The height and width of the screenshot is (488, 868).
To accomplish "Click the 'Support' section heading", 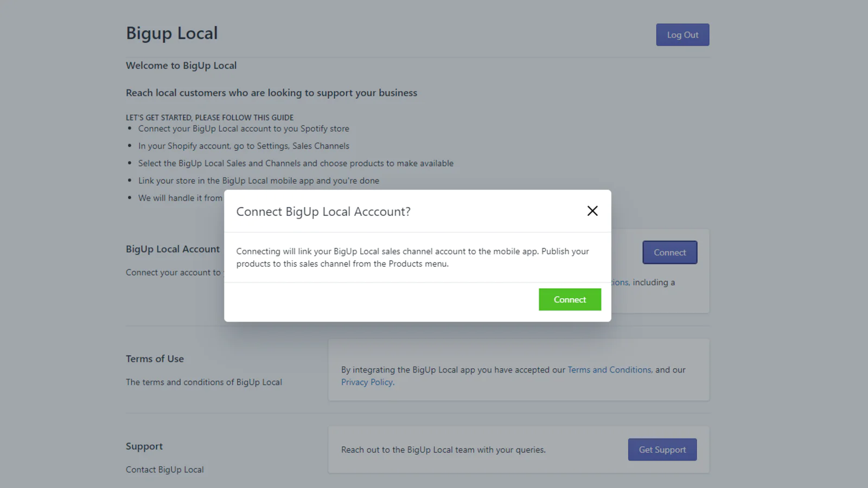I will 144,446.
